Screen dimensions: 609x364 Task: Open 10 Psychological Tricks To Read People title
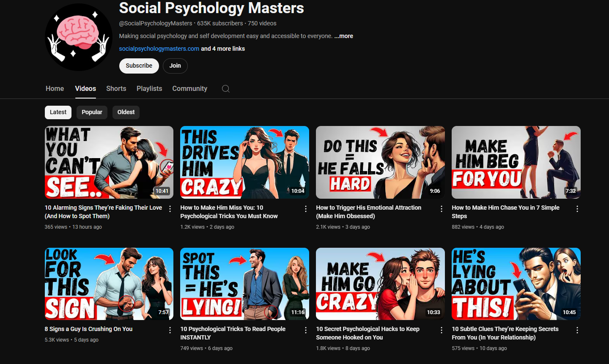pos(233,333)
